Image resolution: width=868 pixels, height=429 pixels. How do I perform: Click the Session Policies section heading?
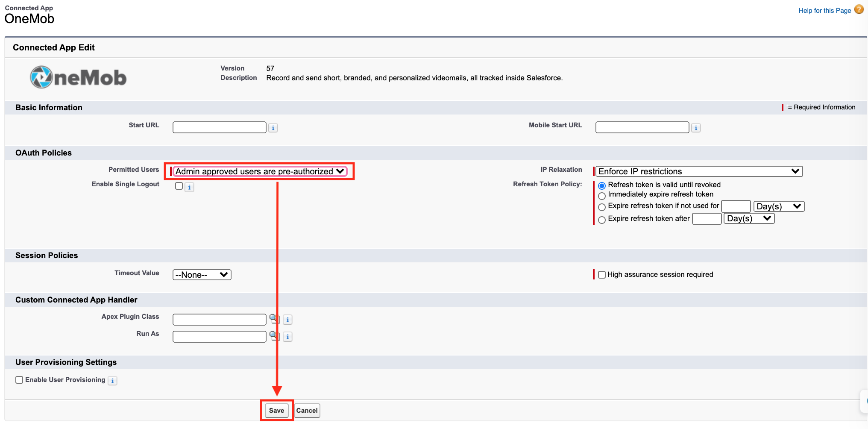pyautogui.click(x=47, y=256)
